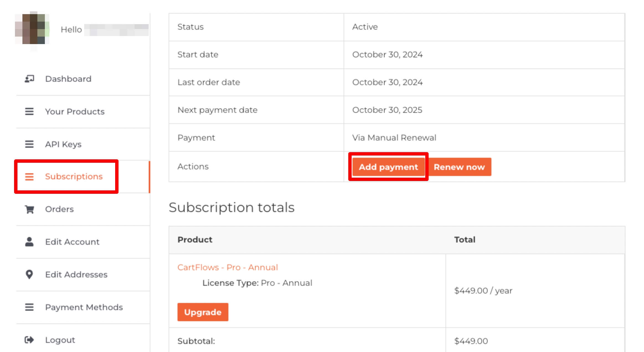
Task: Click the Your Products list icon
Action: tap(29, 111)
